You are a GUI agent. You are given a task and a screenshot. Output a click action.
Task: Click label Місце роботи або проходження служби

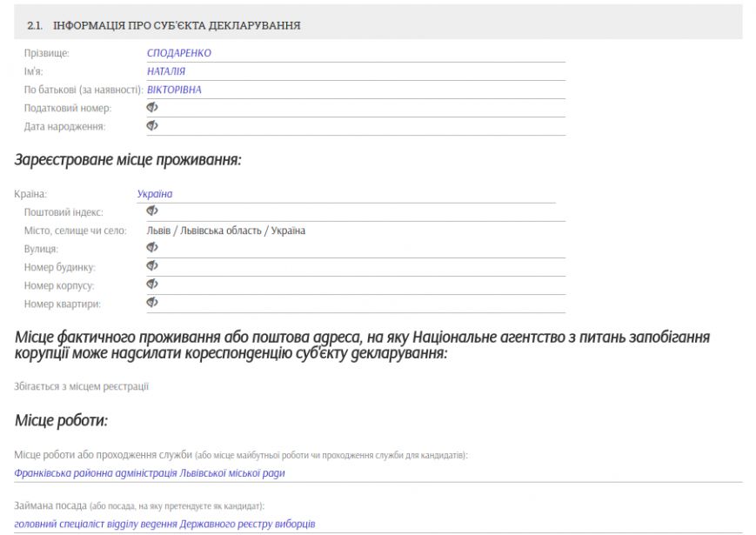[103, 454]
